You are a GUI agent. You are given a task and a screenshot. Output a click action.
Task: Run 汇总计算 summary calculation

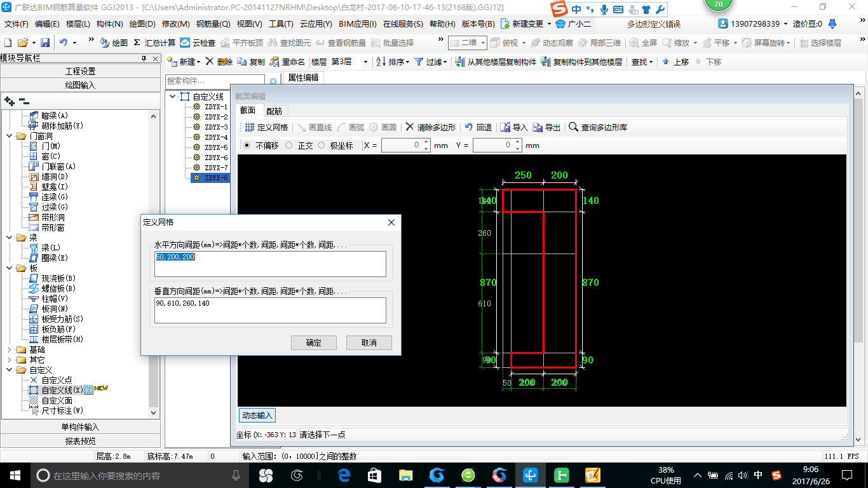(154, 43)
